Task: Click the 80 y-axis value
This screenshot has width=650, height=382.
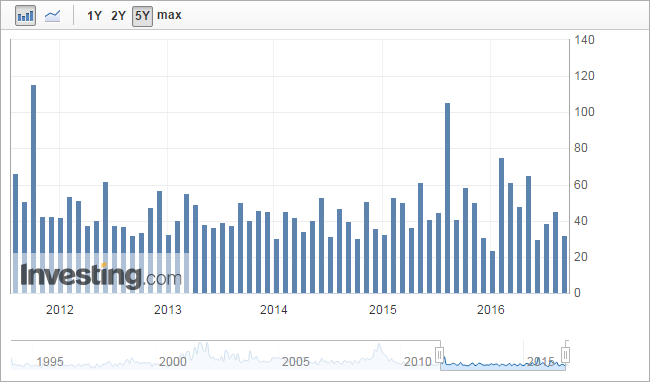Action: (x=581, y=148)
